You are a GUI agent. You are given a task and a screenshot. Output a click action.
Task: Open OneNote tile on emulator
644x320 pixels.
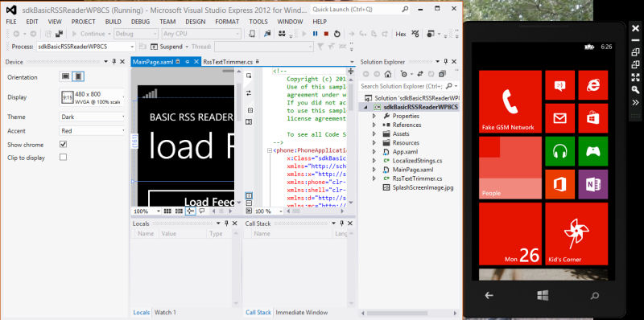pyautogui.click(x=593, y=185)
